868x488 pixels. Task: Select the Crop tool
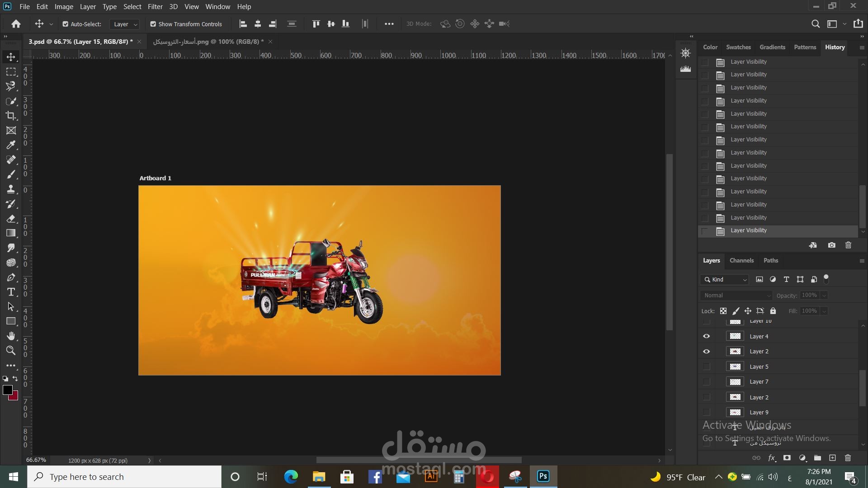11,116
